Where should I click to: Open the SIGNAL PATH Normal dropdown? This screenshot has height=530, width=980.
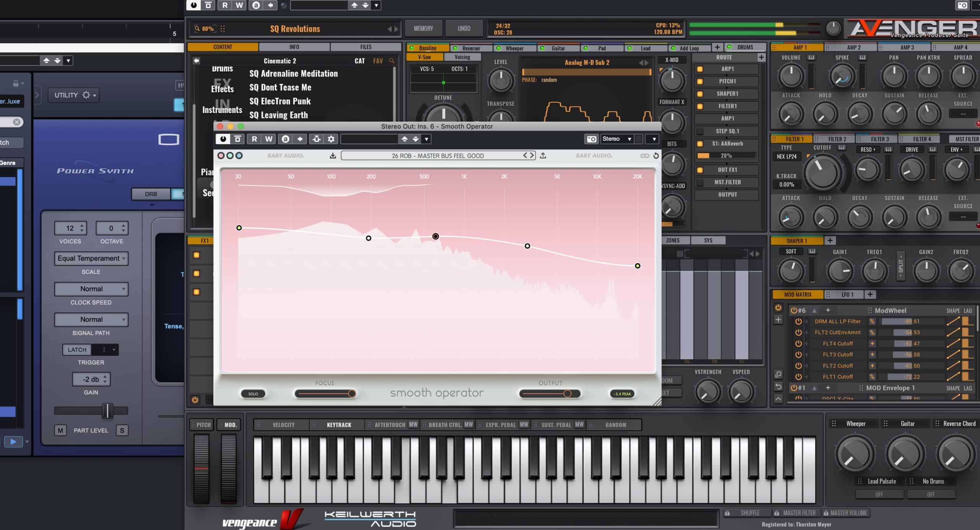coord(91,320)
